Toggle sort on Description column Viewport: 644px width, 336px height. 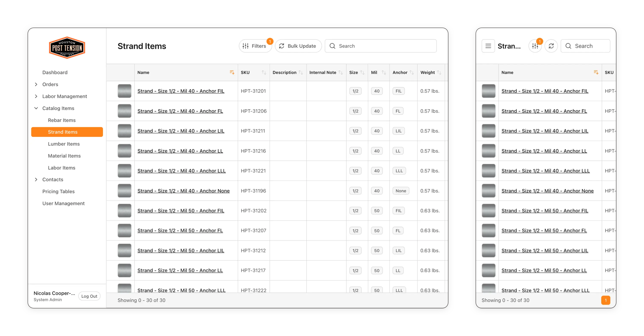[301, 72]
